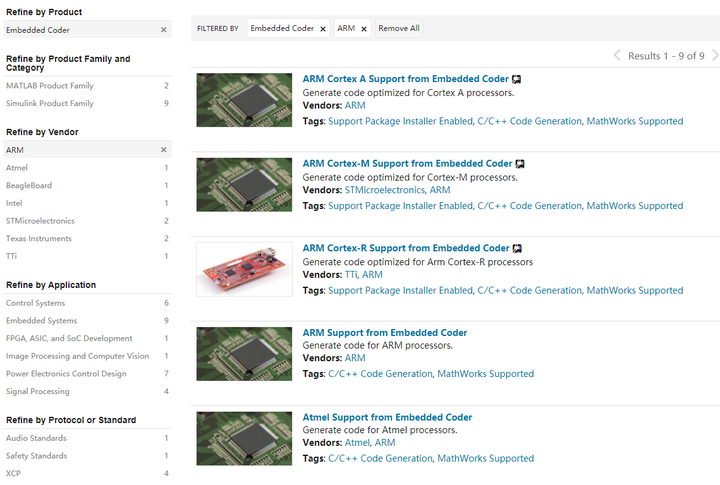This screenshot has height=485, width=720.
Task: Click C/C++ Code Generation tag in Atmel result
Action: point(380,458)
